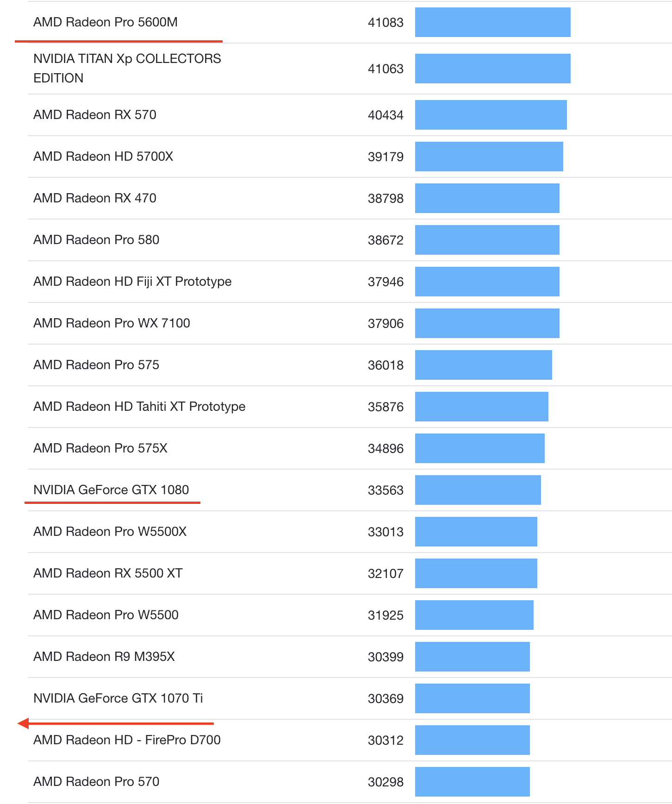672x804 pixels.
Task: Click the blue bar for Radeon Pro W5500 (score 31925)
Action: click(474, 615)
